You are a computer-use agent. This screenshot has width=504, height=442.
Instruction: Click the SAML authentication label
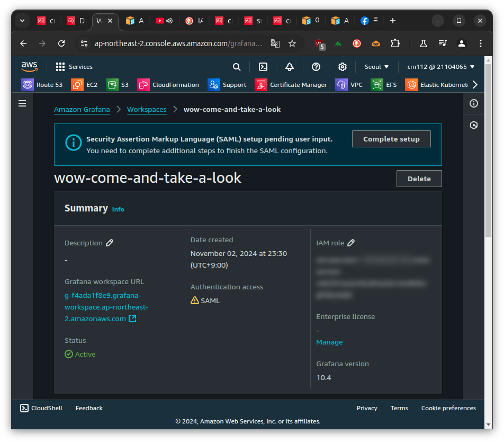(x=210, y=301)
